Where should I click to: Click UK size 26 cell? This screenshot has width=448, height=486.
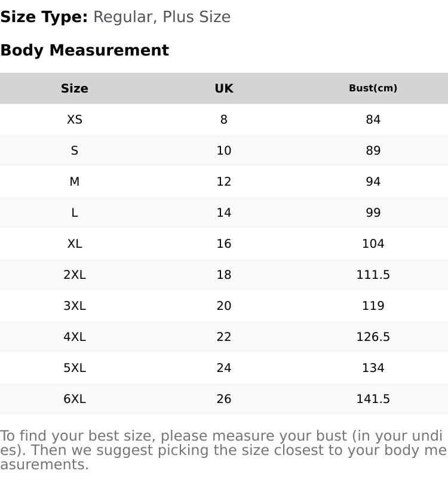[224, 399]
